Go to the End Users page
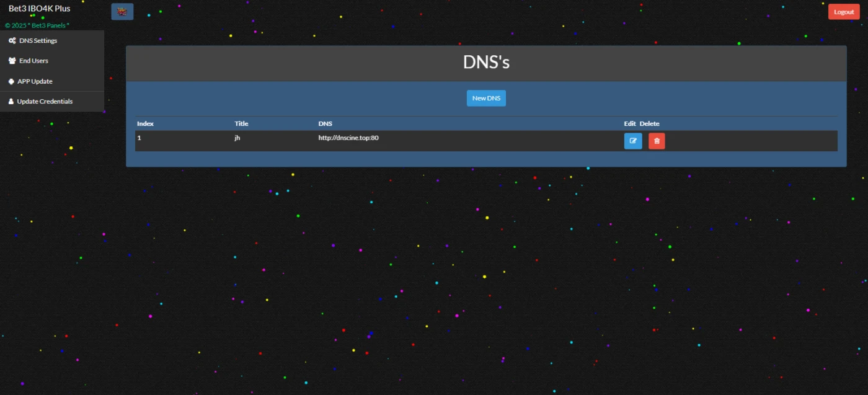 coord(52,61)
